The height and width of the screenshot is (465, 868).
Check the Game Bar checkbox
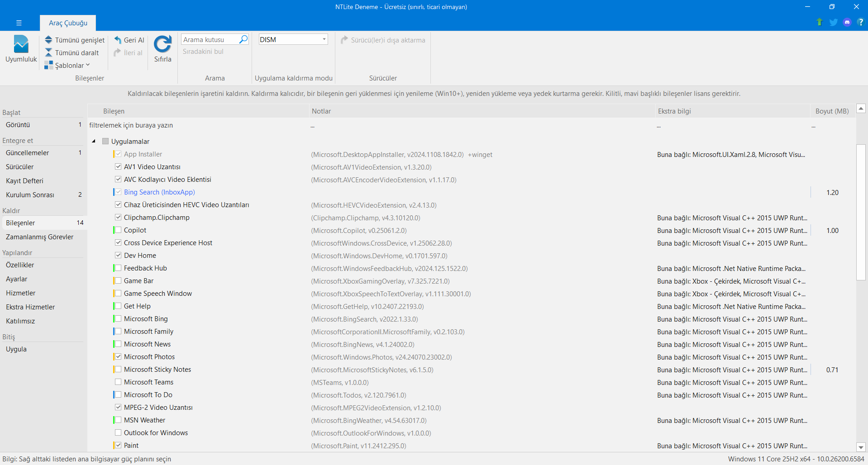pos(118,280)
